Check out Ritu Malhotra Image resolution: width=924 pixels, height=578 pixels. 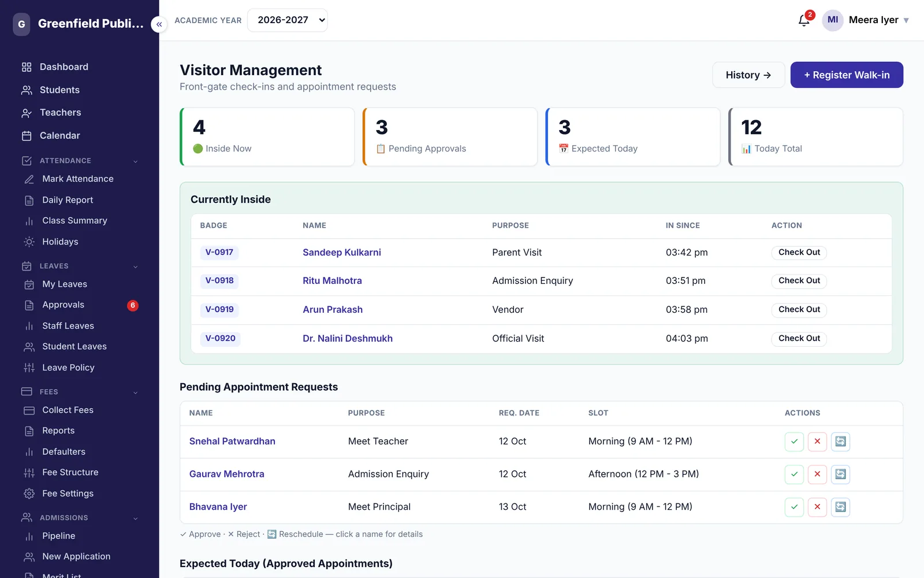coord(799,281)
